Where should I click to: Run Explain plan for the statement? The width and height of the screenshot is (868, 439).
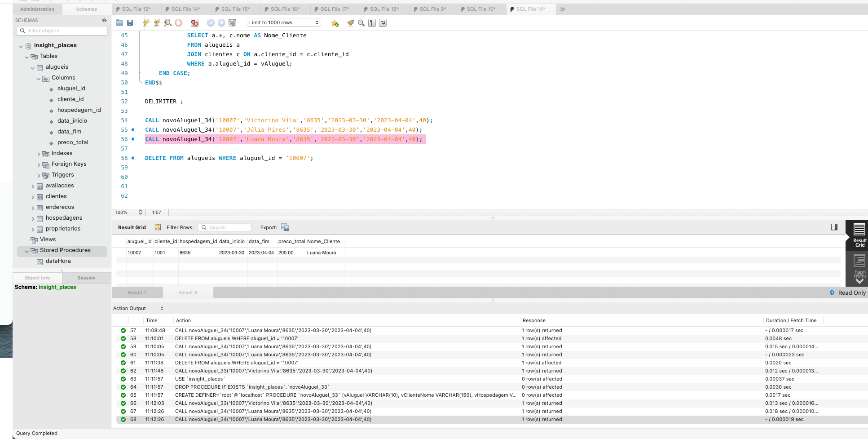(x=167, y=23)
